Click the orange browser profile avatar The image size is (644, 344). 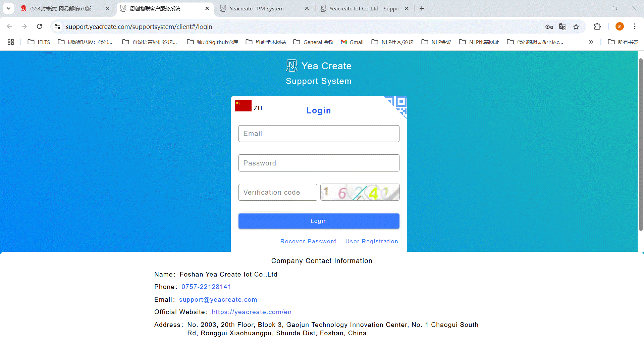click(620, 27)
